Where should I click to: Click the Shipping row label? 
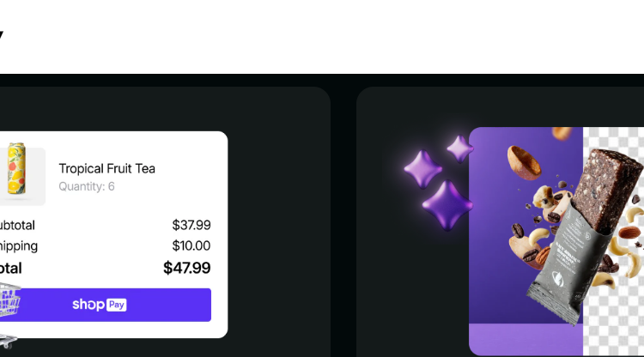[19, 246]
